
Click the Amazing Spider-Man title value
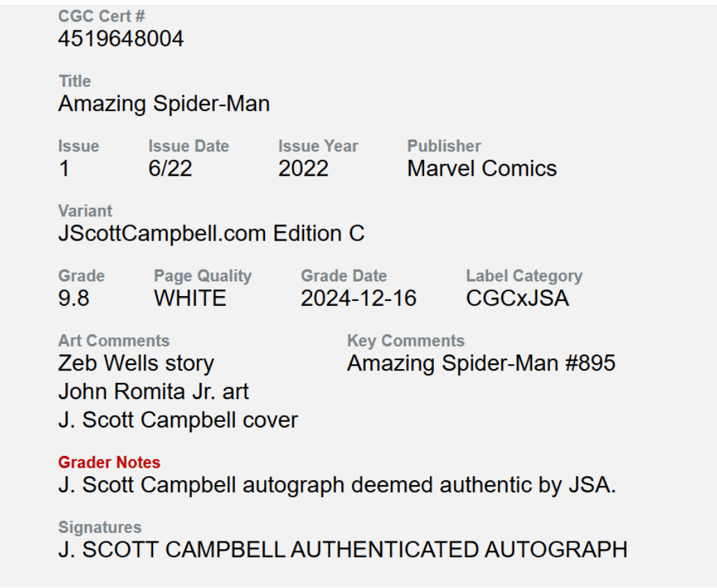click(x=163, y=104)
